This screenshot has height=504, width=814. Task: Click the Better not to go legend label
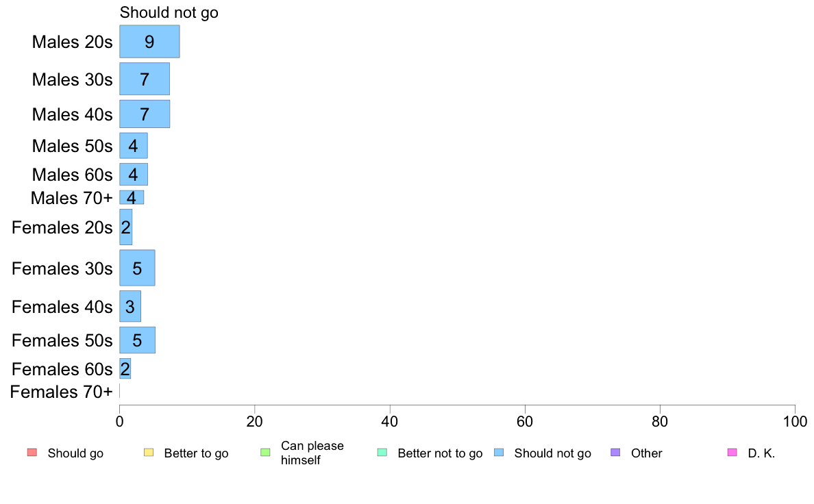pyautogui.click(x=440, y=453)
